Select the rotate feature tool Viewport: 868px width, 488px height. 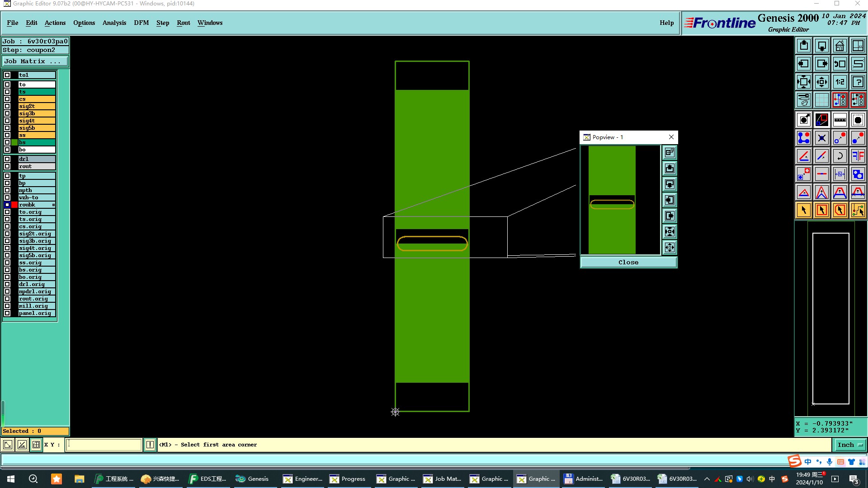click(x=840, y=156)
